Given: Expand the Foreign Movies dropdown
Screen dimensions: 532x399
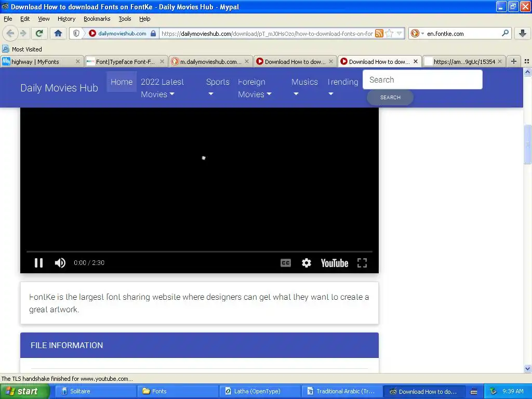Looking at the screenshot, I should tap(255, 88).
